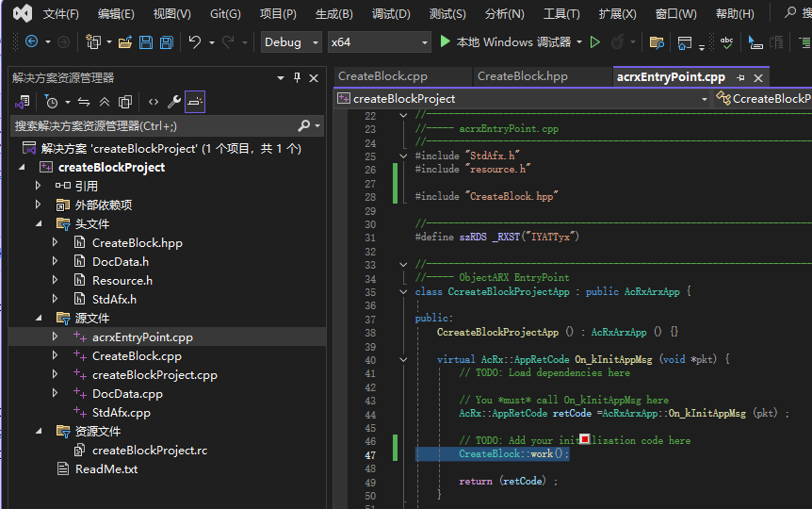Screen dimensions: 812x509
Task: Click the Save All toolbar icon
Action: coord(166,42)
